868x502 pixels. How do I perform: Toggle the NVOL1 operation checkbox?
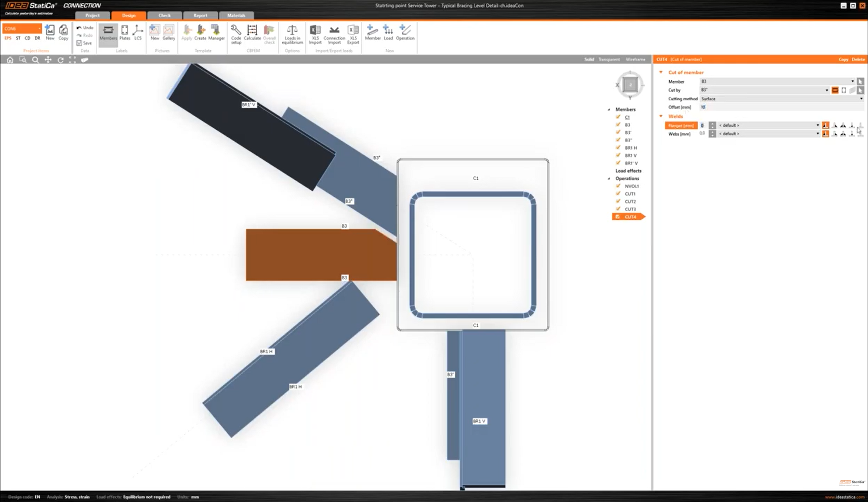(x=618, y=186)
